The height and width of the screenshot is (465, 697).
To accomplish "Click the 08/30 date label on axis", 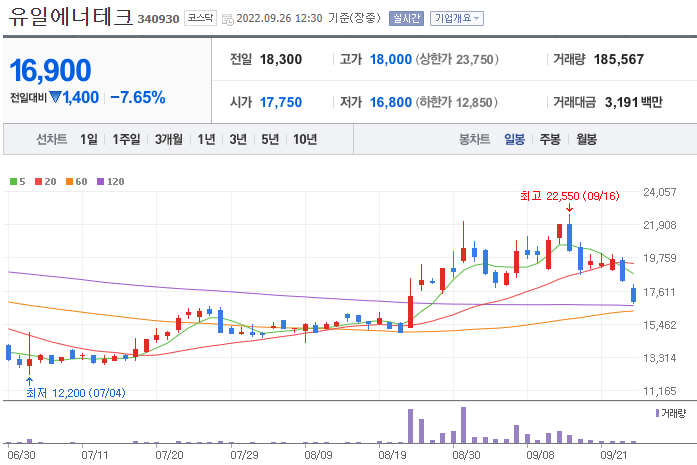I will coord(466,455).
